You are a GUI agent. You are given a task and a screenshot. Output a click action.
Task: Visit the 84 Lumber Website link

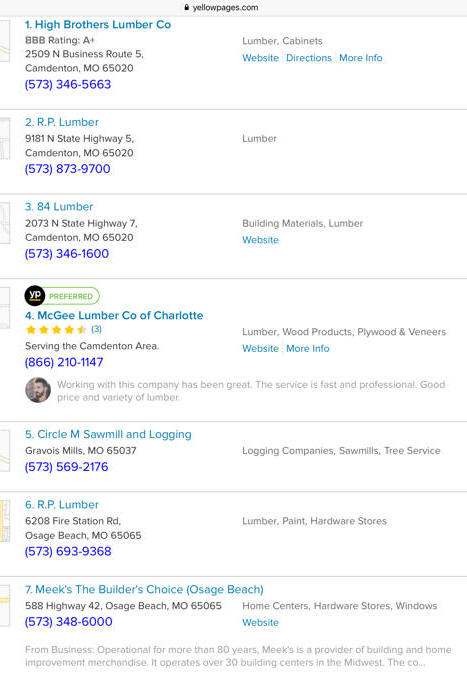[260, 240]
